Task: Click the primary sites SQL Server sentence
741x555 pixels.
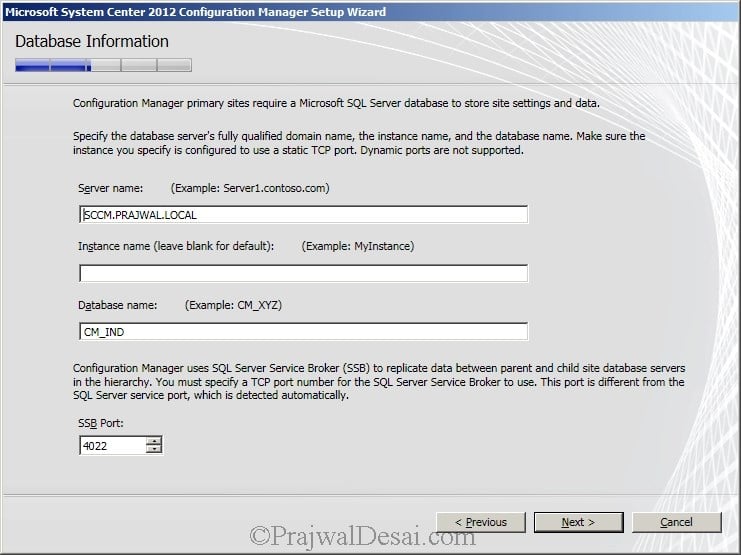Action: (336, 103)
